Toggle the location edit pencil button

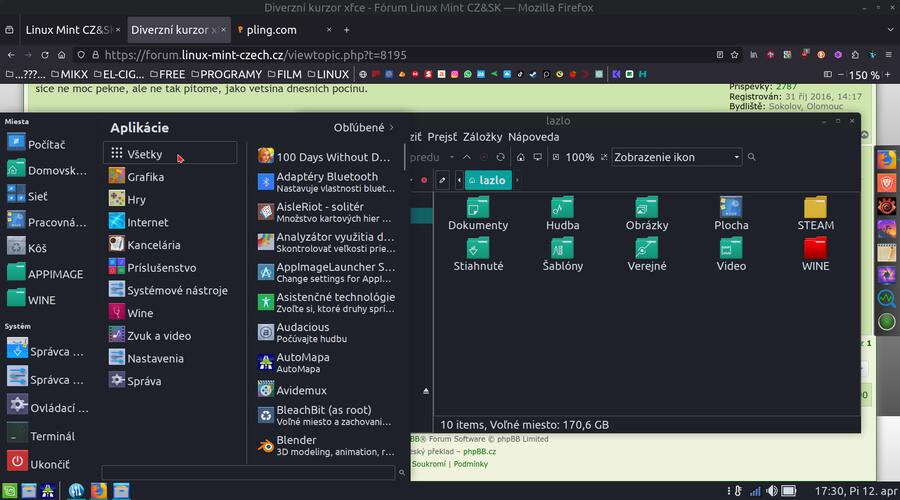442,181
